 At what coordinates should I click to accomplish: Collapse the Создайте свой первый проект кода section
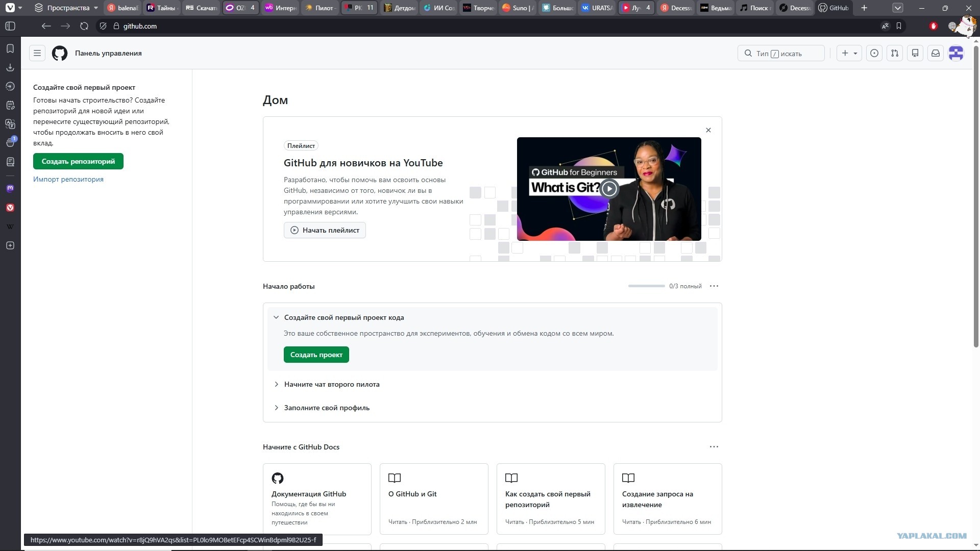(276, 317)
